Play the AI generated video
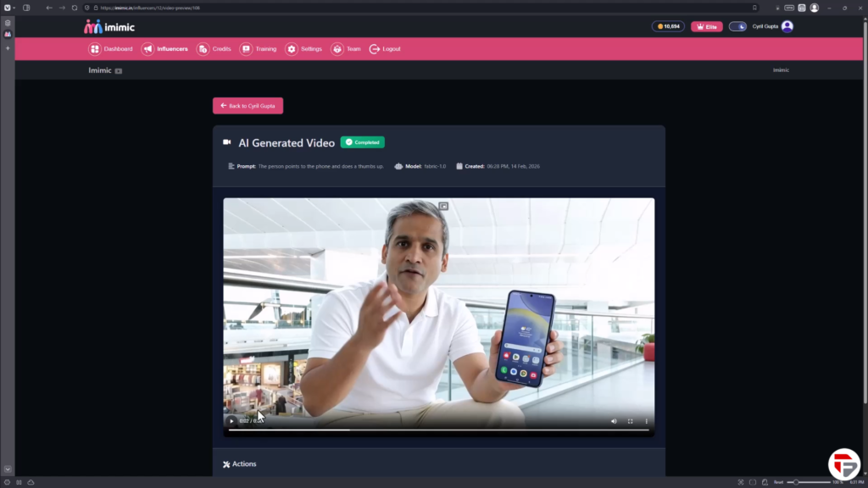 pos(231,421)
